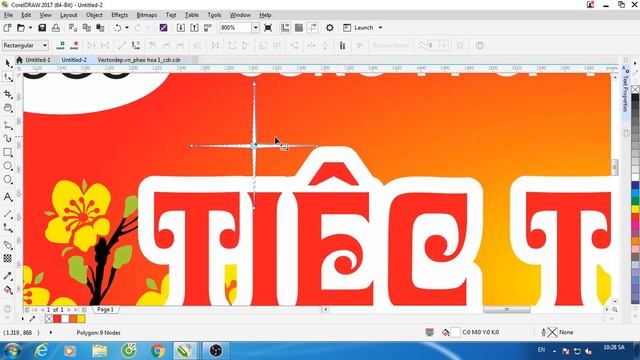Select the Interactive Fill tool in the toolbox
Screen dimensions: 640x360
tap(8, 290)
